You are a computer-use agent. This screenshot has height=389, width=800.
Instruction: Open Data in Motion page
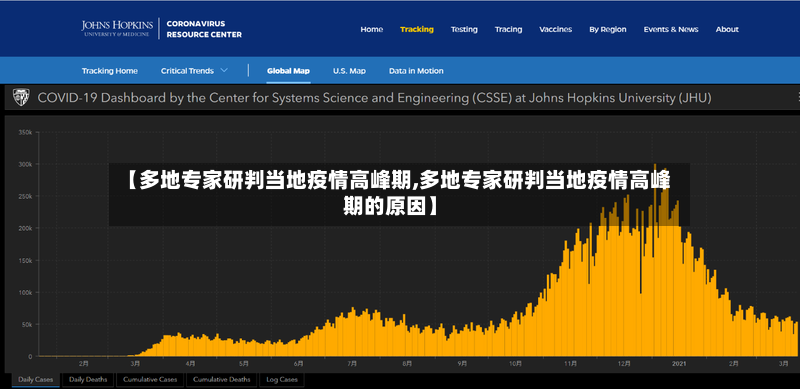click(x=416, y=71)
